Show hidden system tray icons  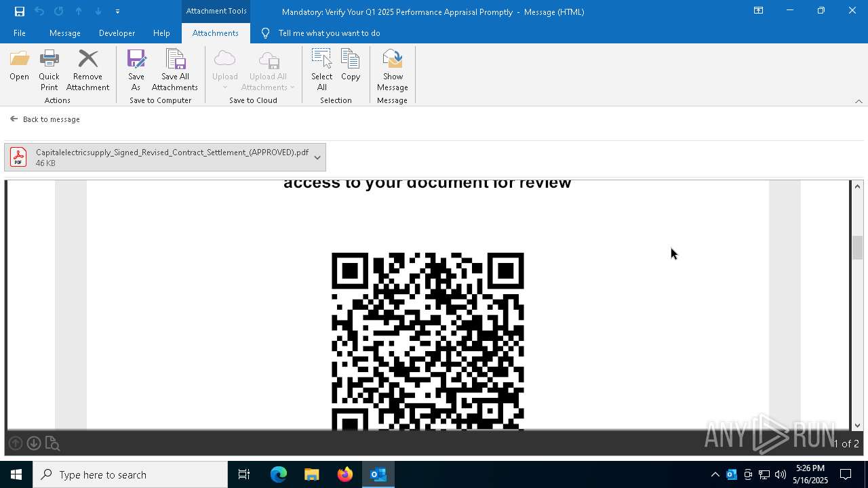[x=715, y=474]
